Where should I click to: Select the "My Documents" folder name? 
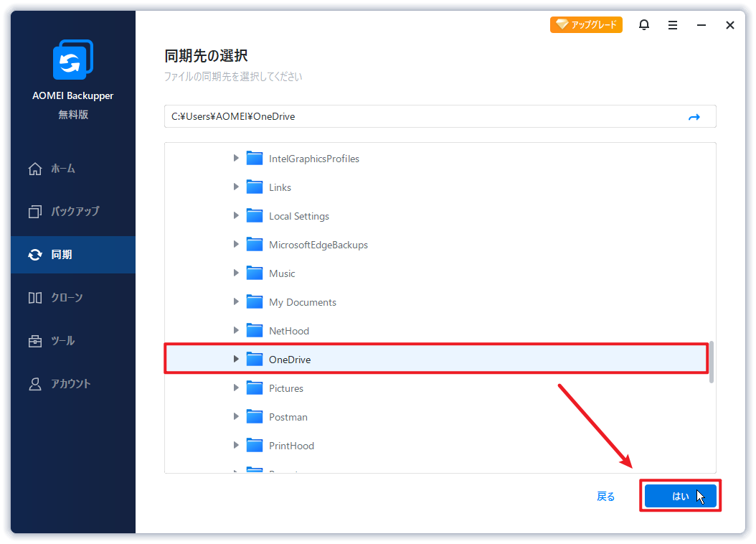(x=302, y=302)
